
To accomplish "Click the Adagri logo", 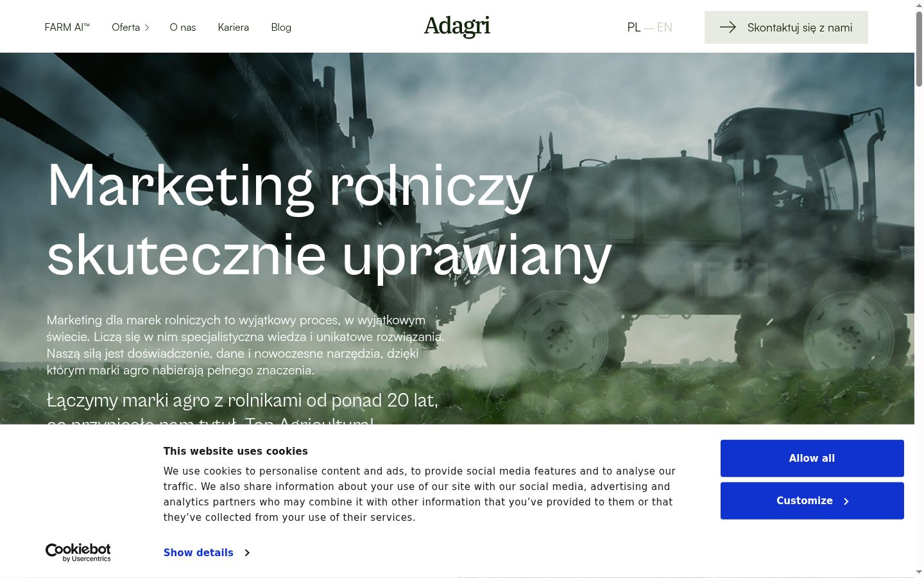I will [x=457, y=26].
